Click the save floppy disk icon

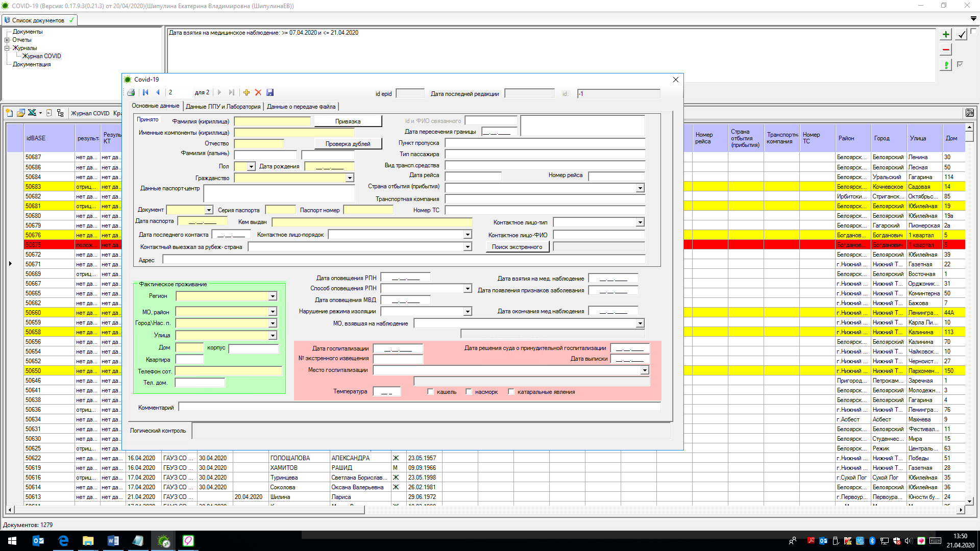(270, 92)
